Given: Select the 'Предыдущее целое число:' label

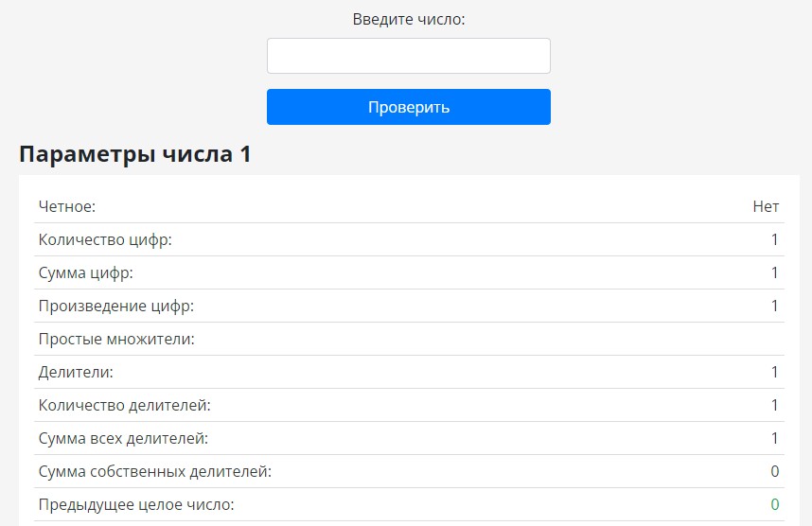Looking at the screenshot, I should click(136, 505).
